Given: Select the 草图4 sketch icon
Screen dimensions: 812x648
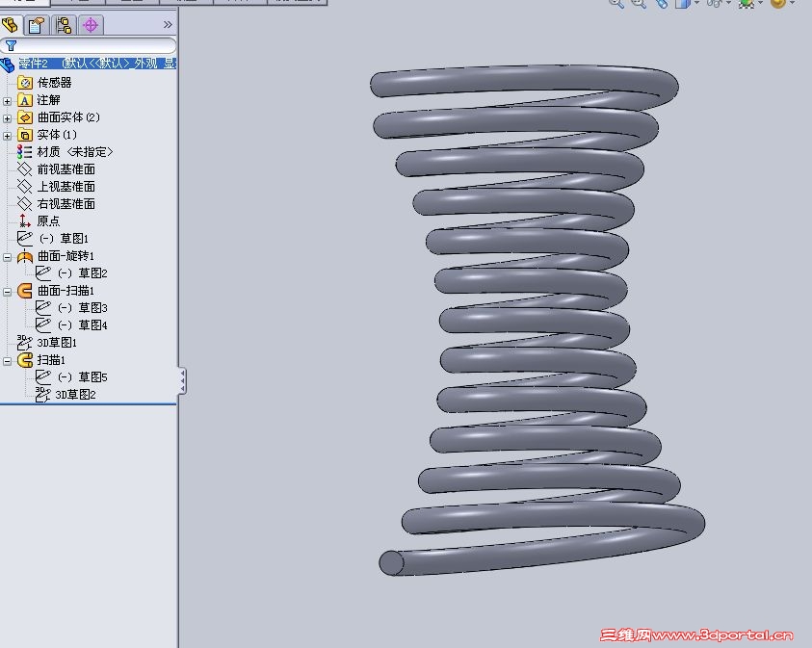Looking at the screenshot, I should (x=43, y=325).
